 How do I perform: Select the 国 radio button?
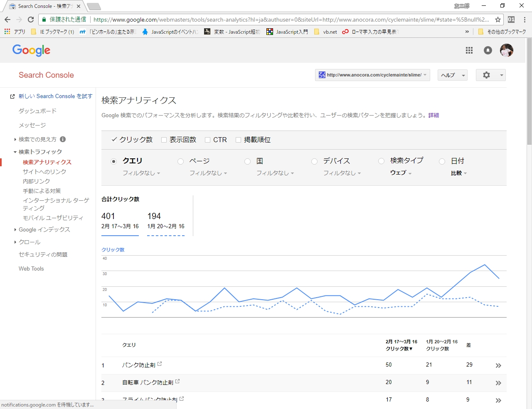(247, 161)
